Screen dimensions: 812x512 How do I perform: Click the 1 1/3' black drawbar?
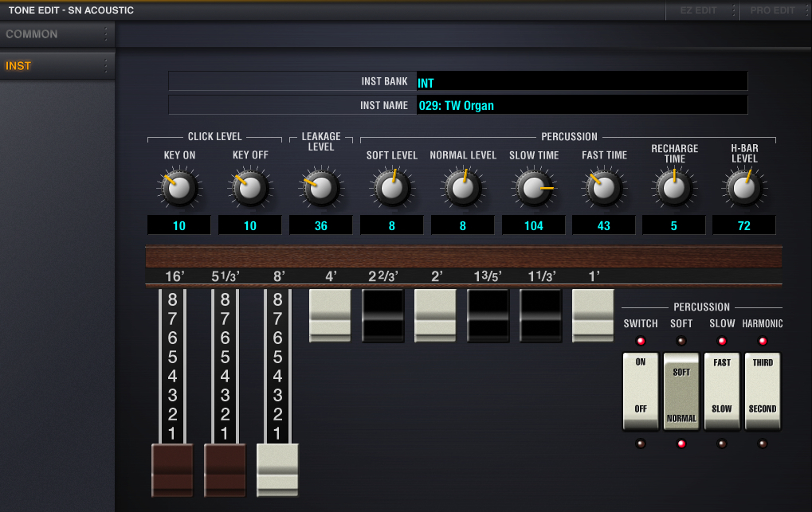tap(540, 316)
